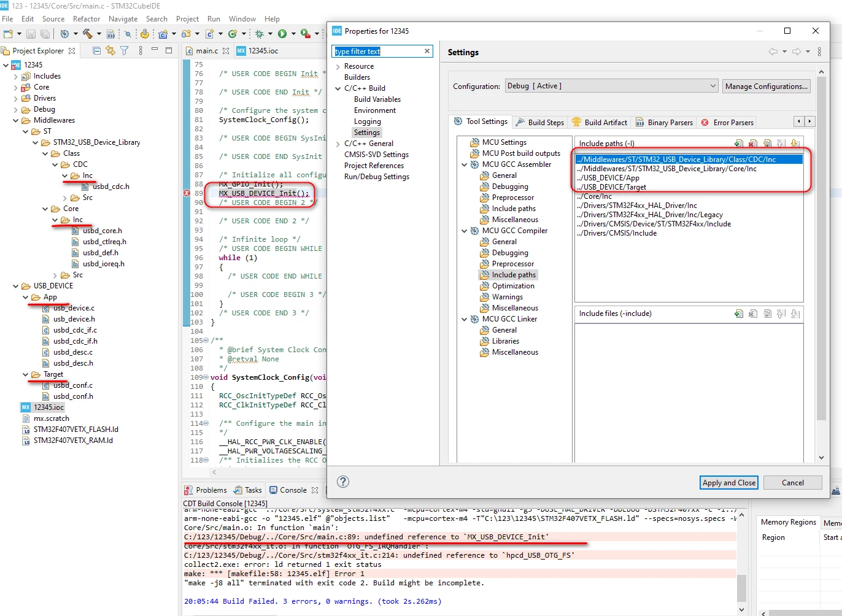Open the Memory Regions tab
The width and height of the screenshot is (842, 616).
788,522
